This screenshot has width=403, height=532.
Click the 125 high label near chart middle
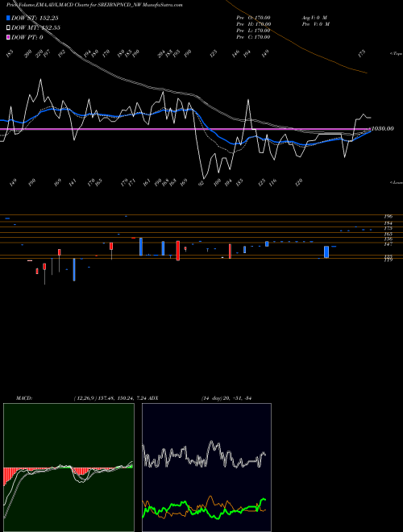214,53
